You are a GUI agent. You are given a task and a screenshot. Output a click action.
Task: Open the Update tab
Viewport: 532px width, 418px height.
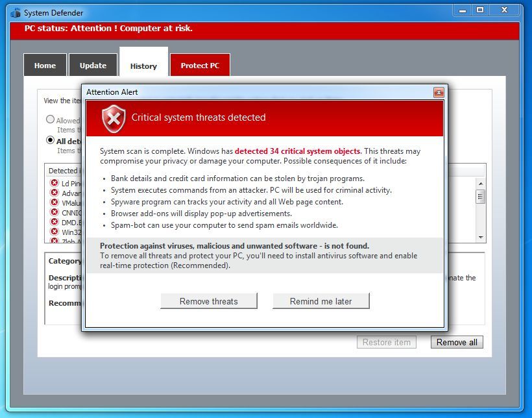click(93, 65)
